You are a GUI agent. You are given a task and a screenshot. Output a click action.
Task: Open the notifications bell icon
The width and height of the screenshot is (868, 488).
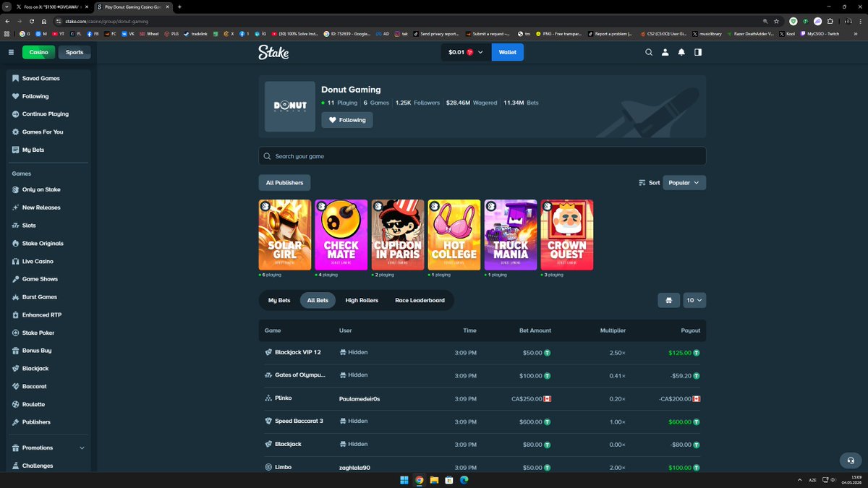pyautogui.click(x=681, y=52)
